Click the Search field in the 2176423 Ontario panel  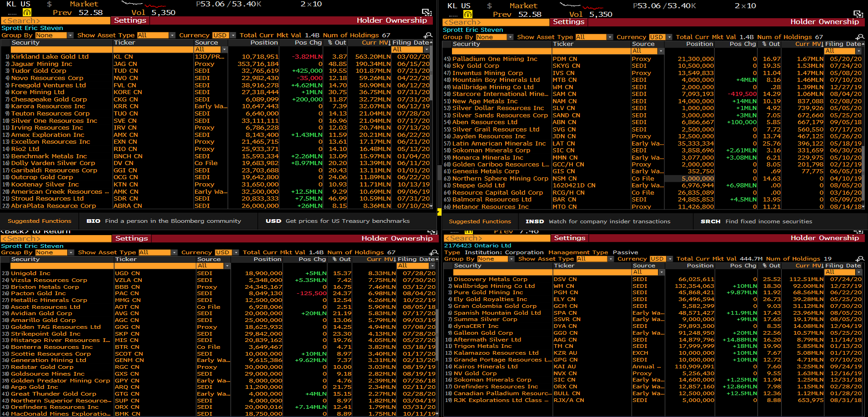coord(497,238)
